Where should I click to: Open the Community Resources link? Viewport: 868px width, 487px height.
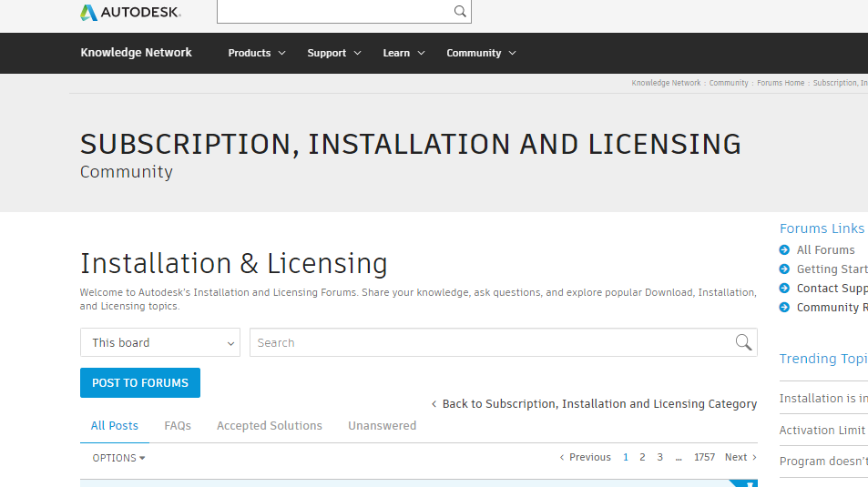coord(832,307)
